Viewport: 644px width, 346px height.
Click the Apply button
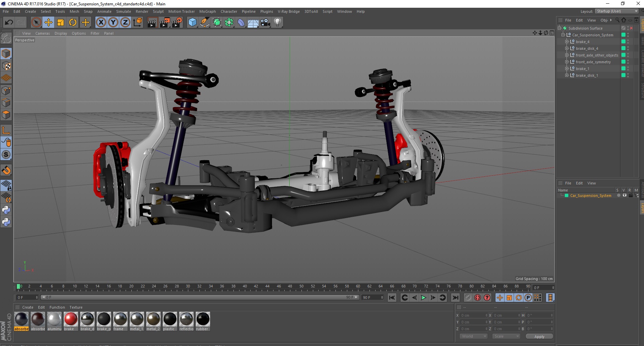pyautogui.click(x=539, y=337)
